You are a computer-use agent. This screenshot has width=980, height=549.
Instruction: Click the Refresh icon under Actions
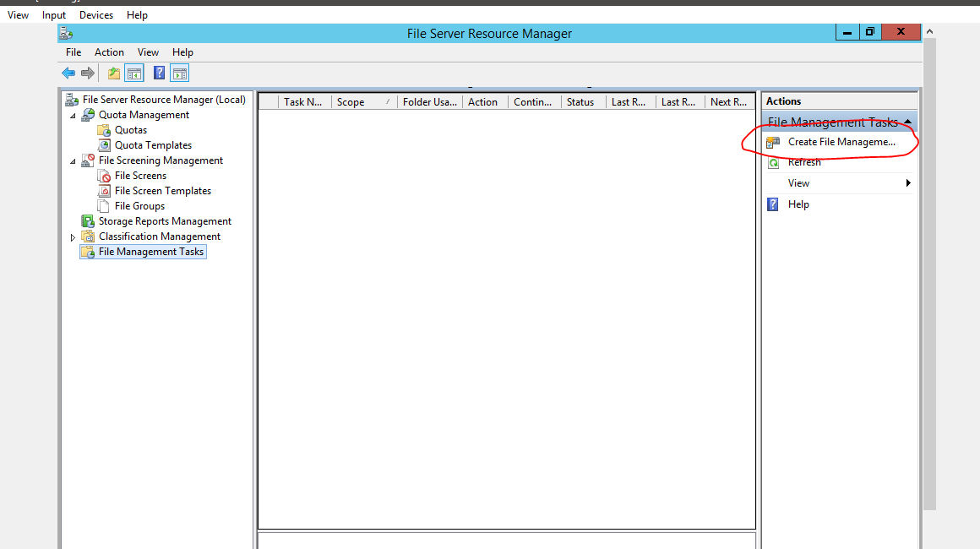772,162
